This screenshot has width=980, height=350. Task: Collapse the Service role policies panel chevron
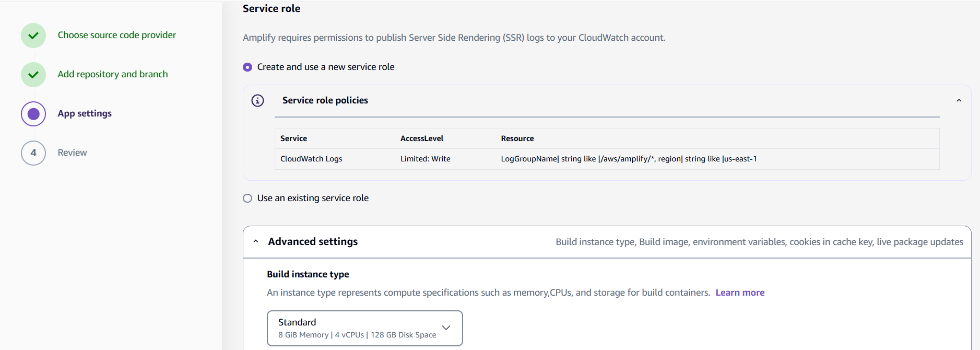point(959,100)
